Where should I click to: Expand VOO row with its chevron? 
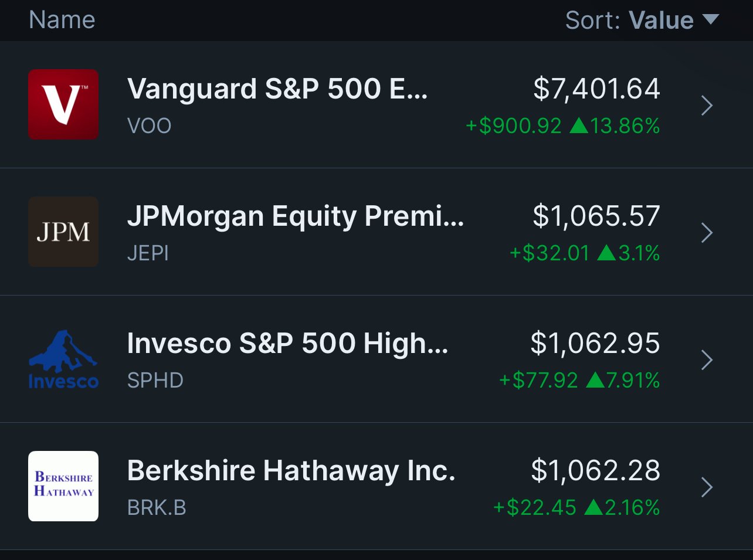(707, 106)
